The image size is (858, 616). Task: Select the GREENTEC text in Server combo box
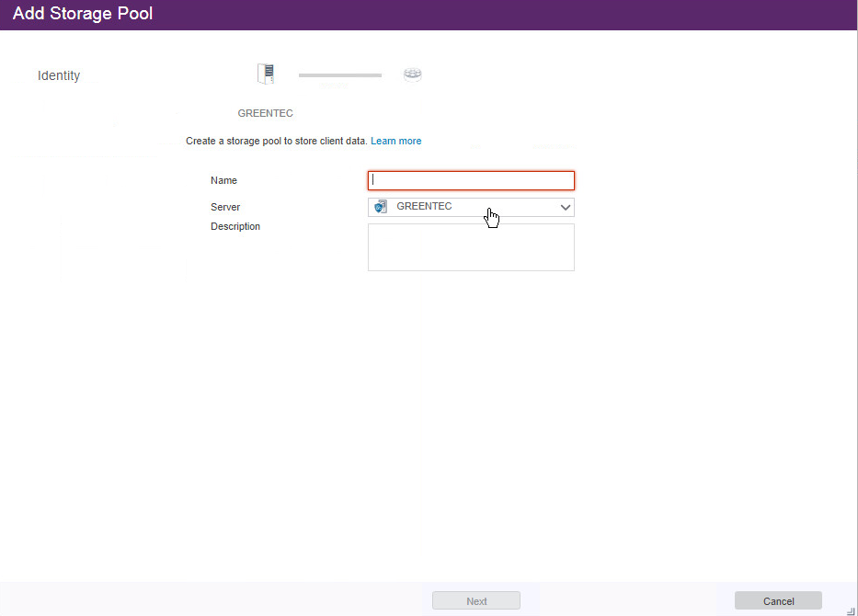(x=424, y=207)
